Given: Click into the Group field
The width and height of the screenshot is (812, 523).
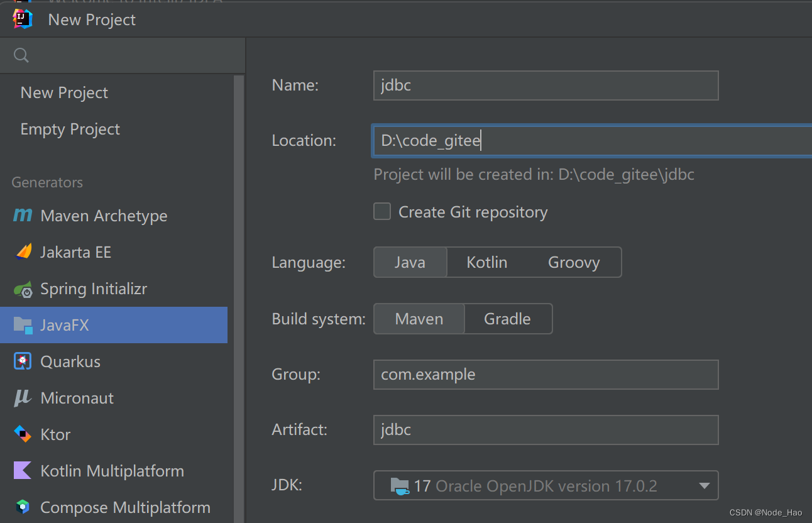Looking at the screenshot, I should click(x=546, y=374).
